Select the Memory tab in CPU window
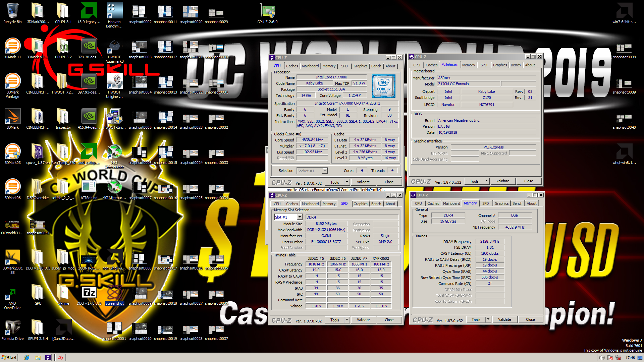This screenshot has width=644, height=362. [329, 66]
